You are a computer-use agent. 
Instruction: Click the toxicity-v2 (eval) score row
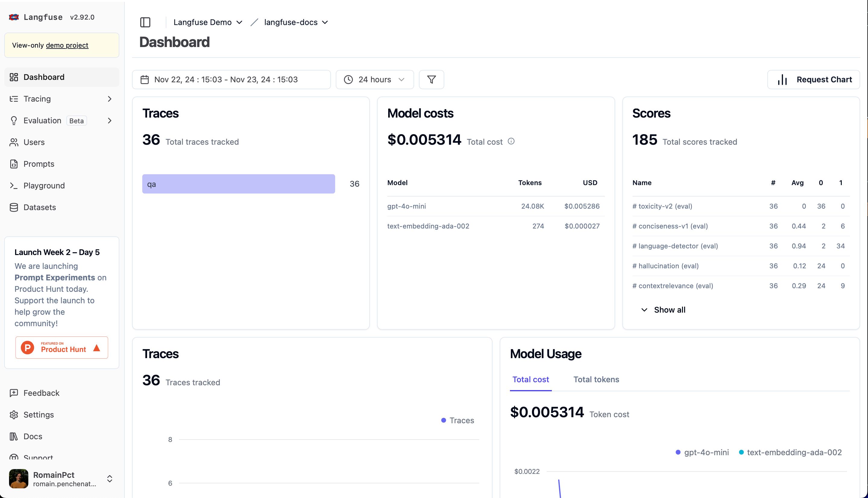[741, 206]
